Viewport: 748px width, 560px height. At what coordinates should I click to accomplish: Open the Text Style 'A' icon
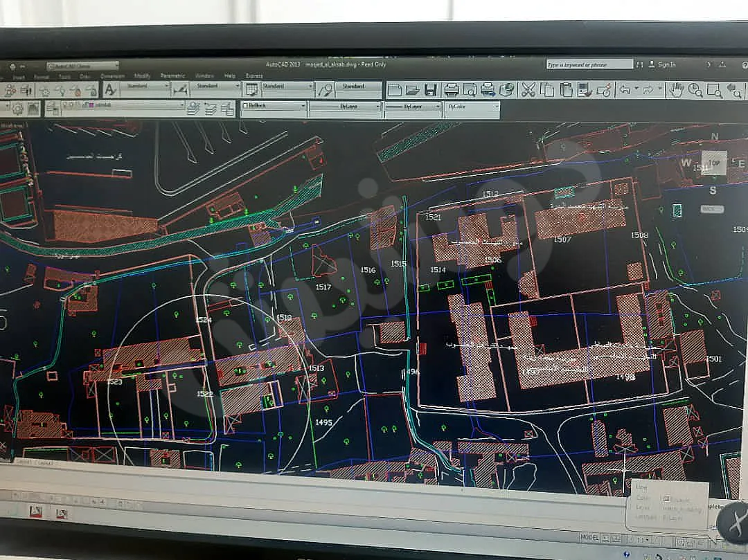click(110, 89)
